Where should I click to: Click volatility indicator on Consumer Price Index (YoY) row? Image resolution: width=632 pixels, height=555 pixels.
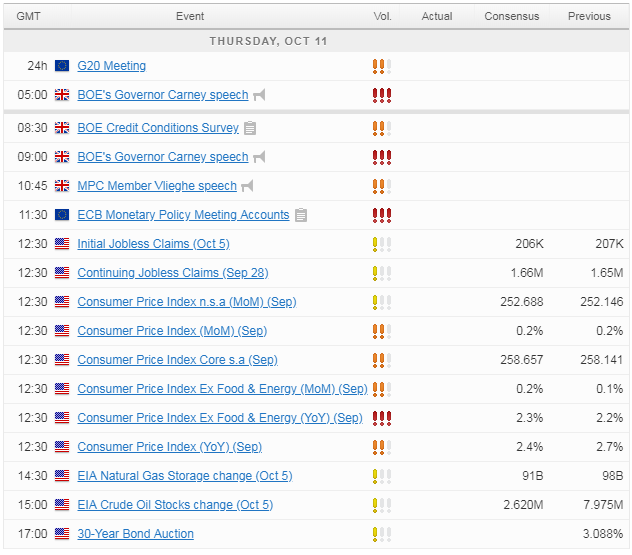coord(382,448)
